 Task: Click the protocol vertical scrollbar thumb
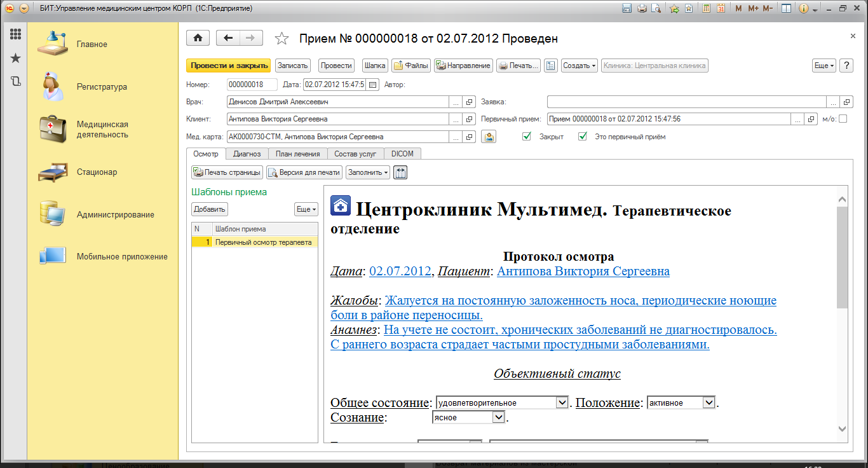click(x=843, y=257)
